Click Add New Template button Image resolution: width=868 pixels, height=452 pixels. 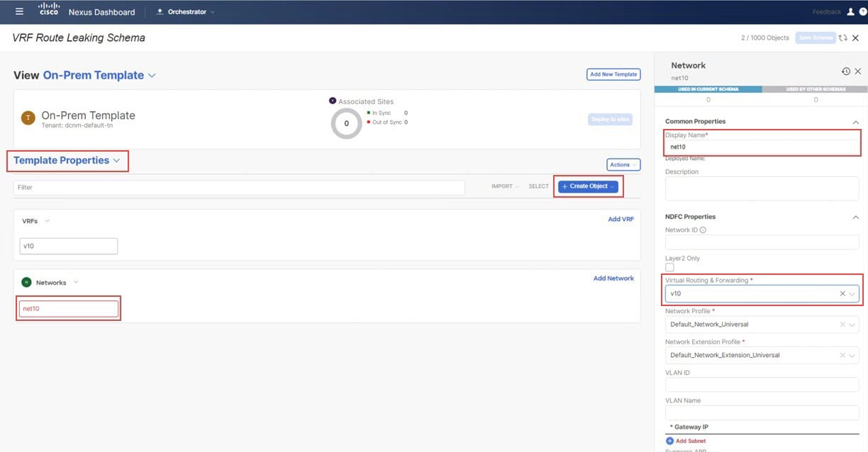[x=613, y=74]
